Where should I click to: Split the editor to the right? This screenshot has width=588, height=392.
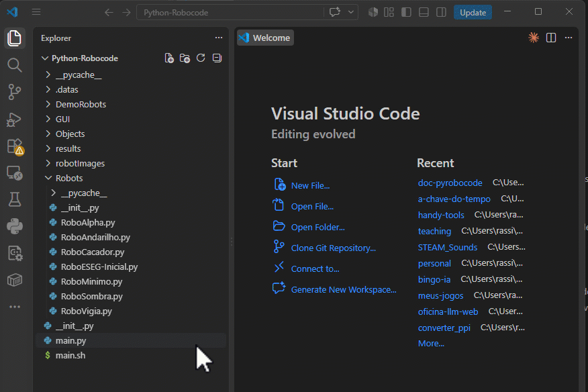tap(551, 38)
